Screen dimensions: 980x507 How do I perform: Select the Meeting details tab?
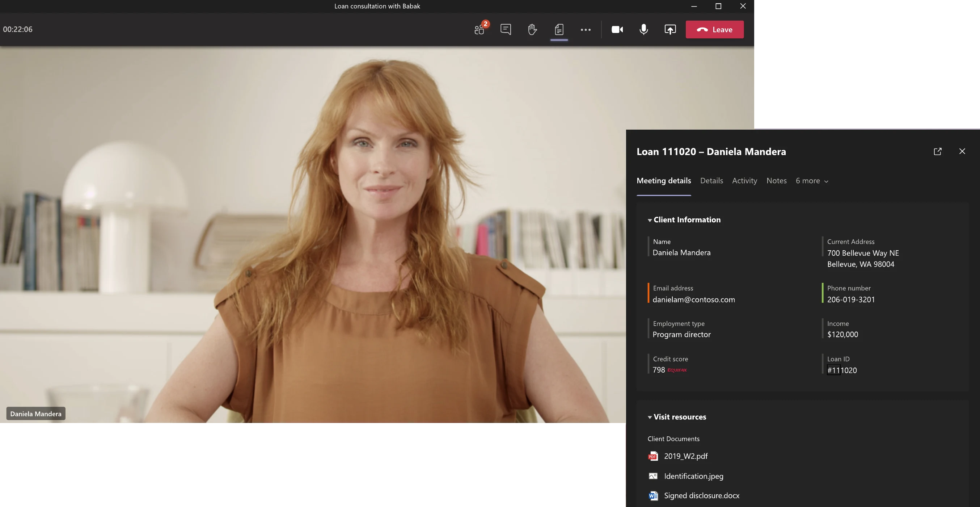(x=663, y=181)
